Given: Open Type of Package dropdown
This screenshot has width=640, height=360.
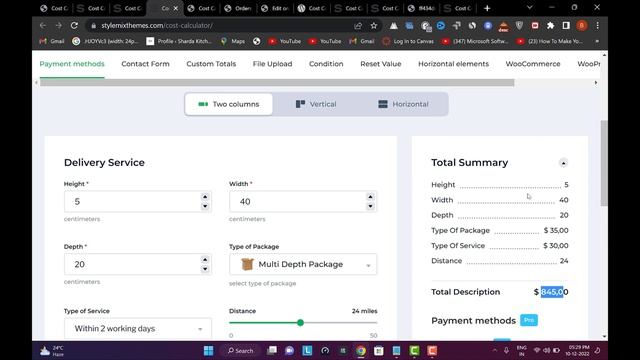Looking at the screenshot, I should 303,264.
